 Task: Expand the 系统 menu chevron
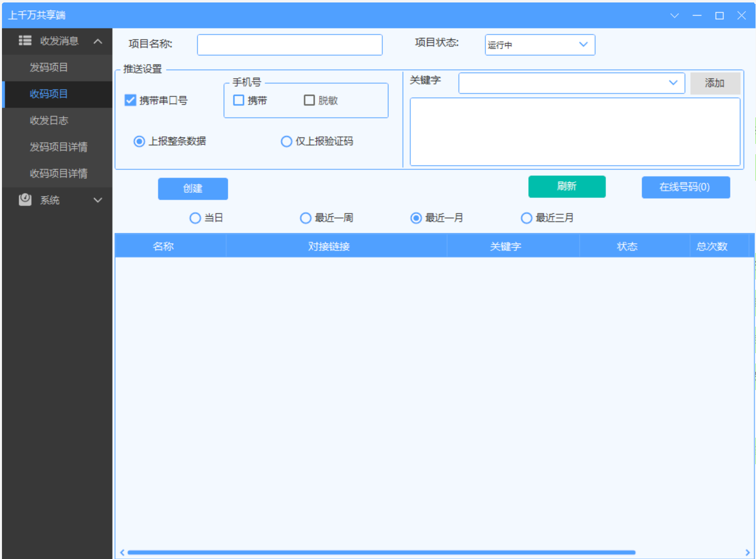(x=98, y=200)
